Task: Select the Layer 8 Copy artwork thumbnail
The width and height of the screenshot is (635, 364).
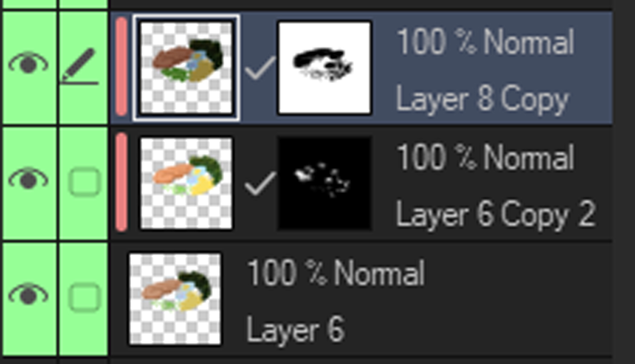Action: [x=186, y=68]
